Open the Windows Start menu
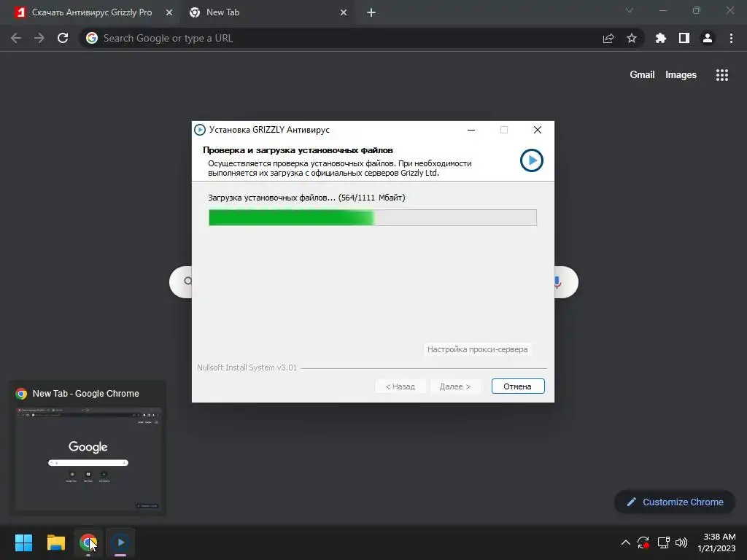 tap(23, 542)
